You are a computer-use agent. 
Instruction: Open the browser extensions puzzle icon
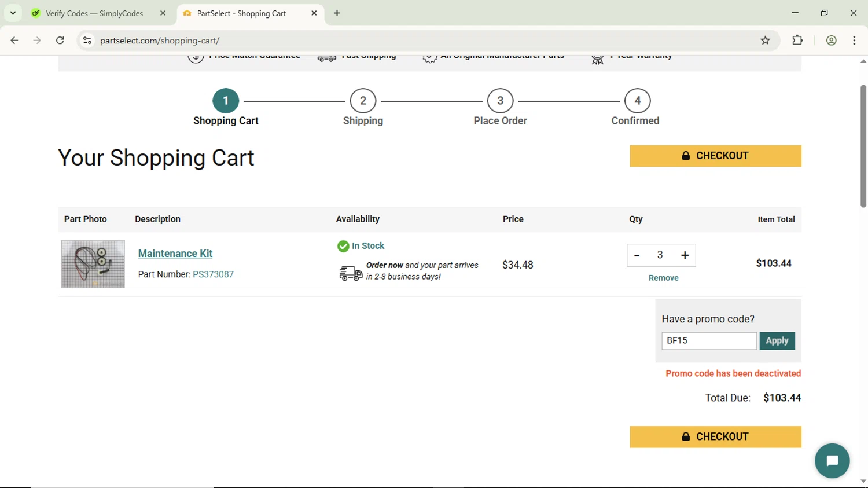797,41
